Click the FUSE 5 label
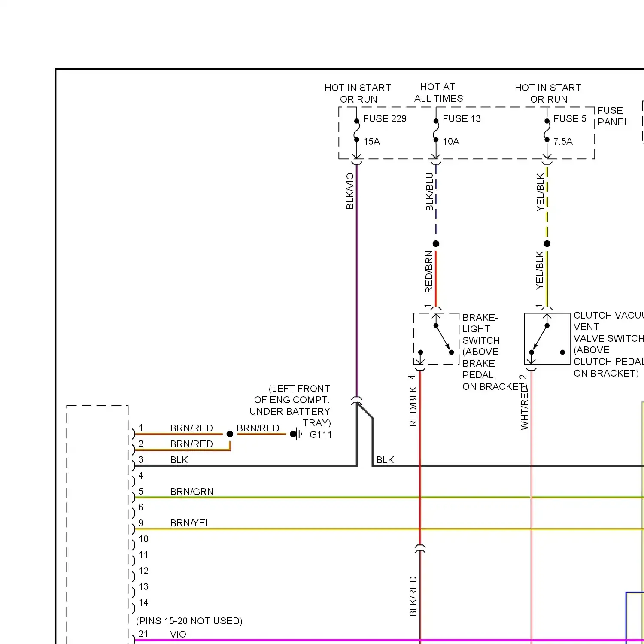 pos(570,118)
